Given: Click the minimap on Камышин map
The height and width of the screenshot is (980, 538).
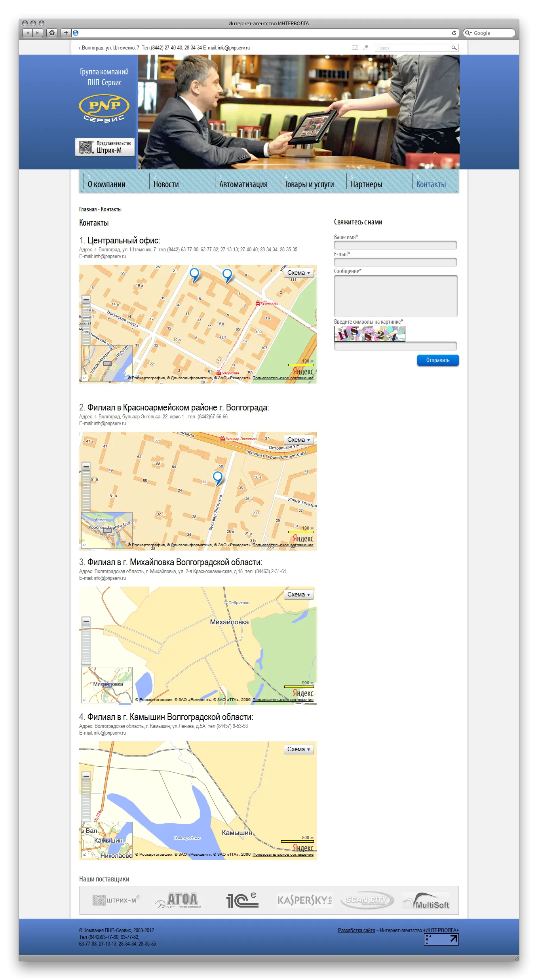Looking at the screenshot, I should [x=107, y=840].
